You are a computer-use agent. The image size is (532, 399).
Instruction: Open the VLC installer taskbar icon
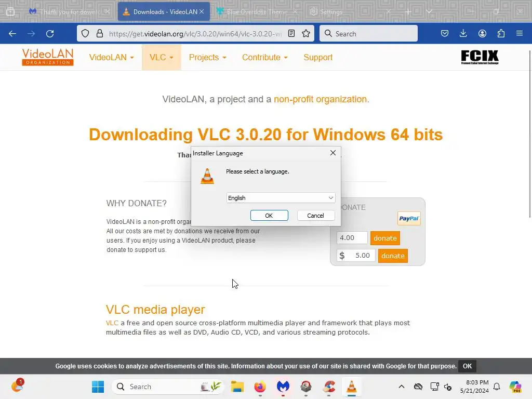352,387
